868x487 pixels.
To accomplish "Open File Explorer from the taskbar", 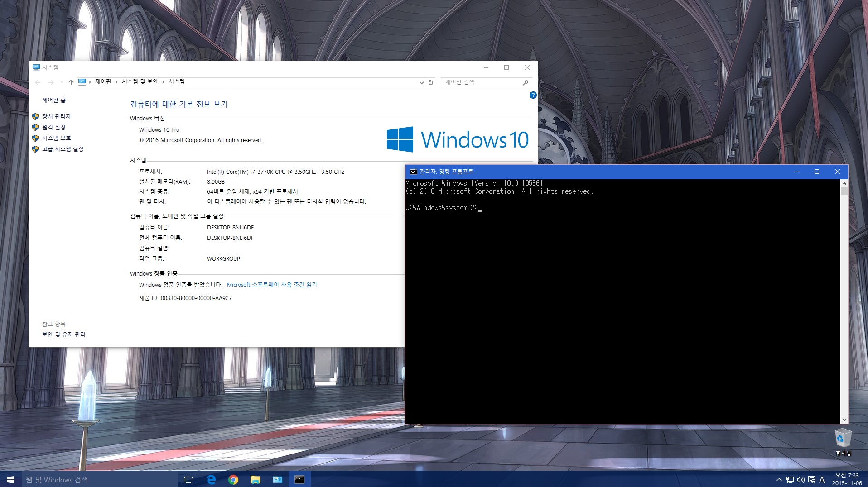I will tap(256, 479).
